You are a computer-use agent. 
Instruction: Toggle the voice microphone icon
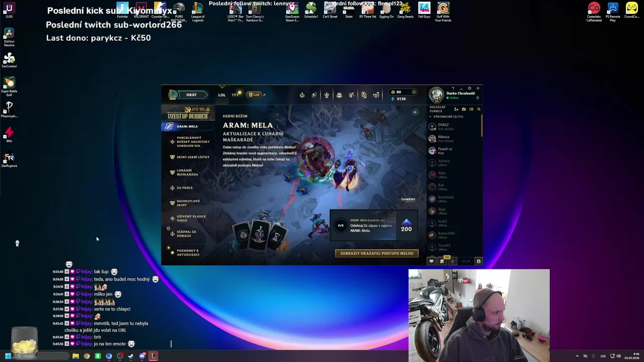pos(453,261)
